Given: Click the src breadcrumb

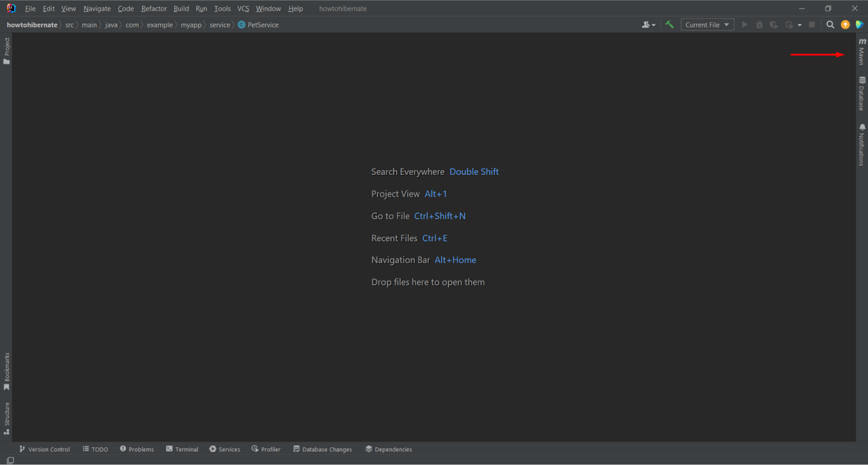Looking at the screenshot, I should point(69,25).
